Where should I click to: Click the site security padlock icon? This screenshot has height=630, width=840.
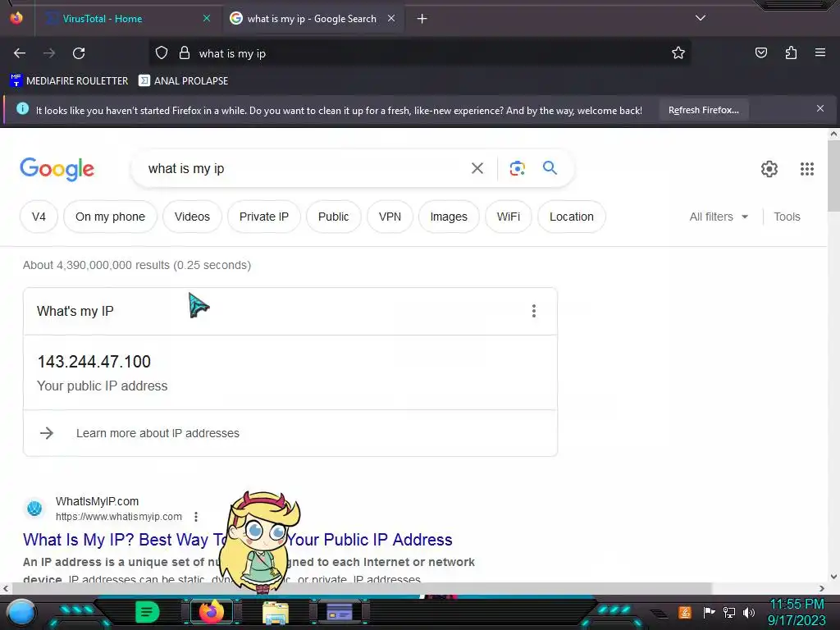click(185, 52)
